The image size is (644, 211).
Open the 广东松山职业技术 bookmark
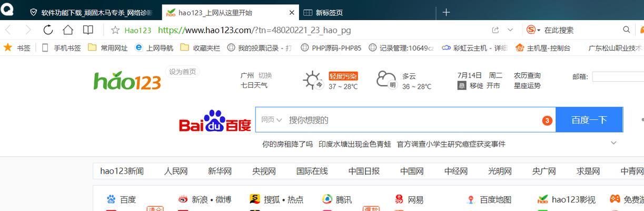coord(615,47)
